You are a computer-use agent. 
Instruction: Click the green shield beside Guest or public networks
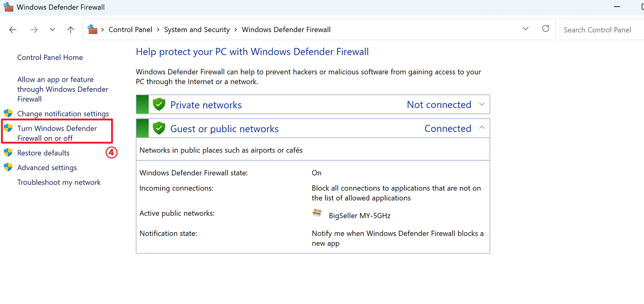159,128
